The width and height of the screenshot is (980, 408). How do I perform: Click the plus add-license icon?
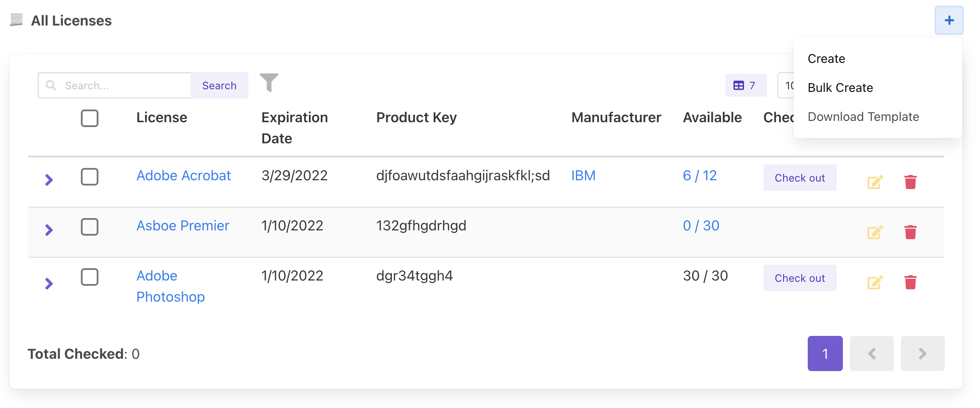[949, 20]
